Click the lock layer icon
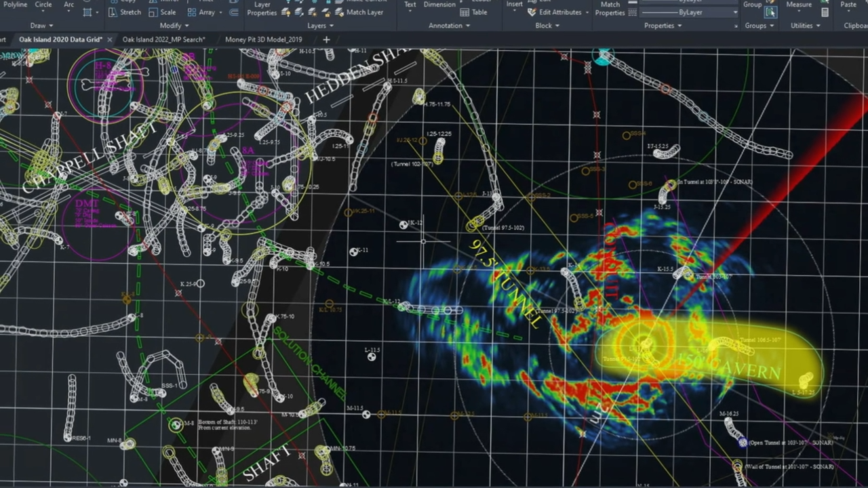868x488 pixels. pos(326,12)
